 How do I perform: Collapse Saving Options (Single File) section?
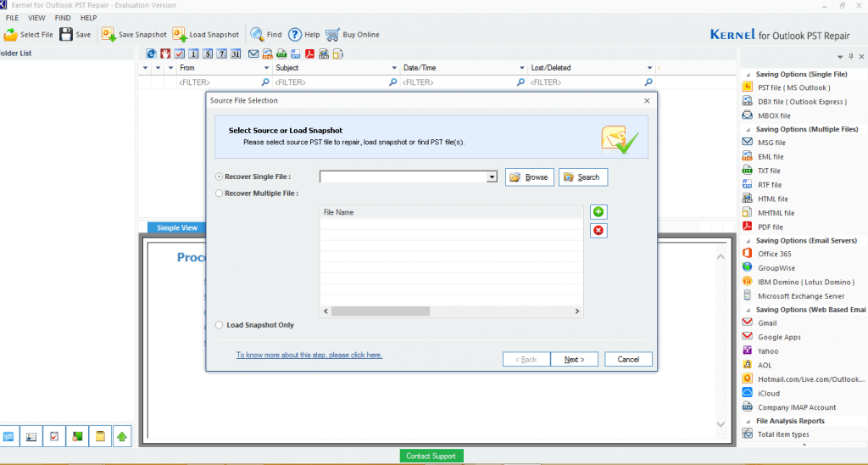point(748,75)
